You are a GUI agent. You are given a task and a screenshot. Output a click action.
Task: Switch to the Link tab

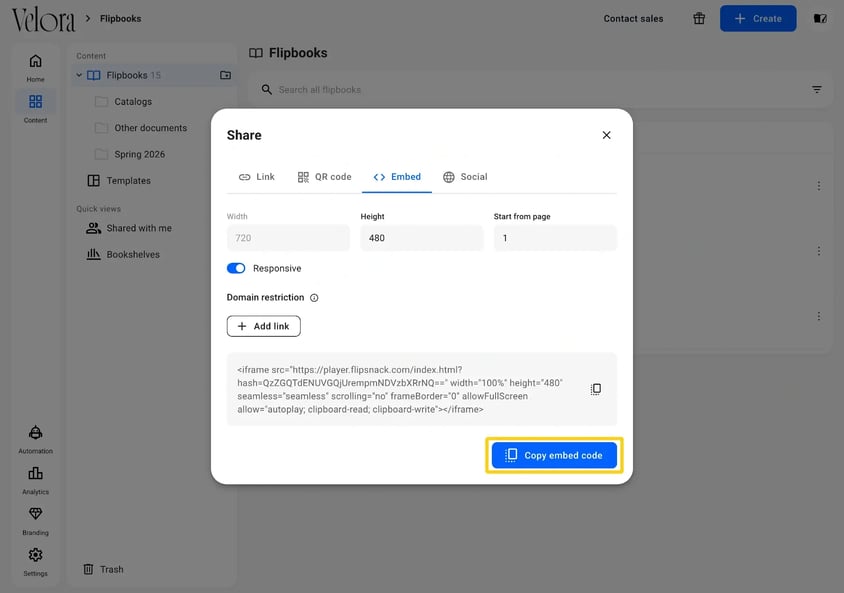[257, 177]
